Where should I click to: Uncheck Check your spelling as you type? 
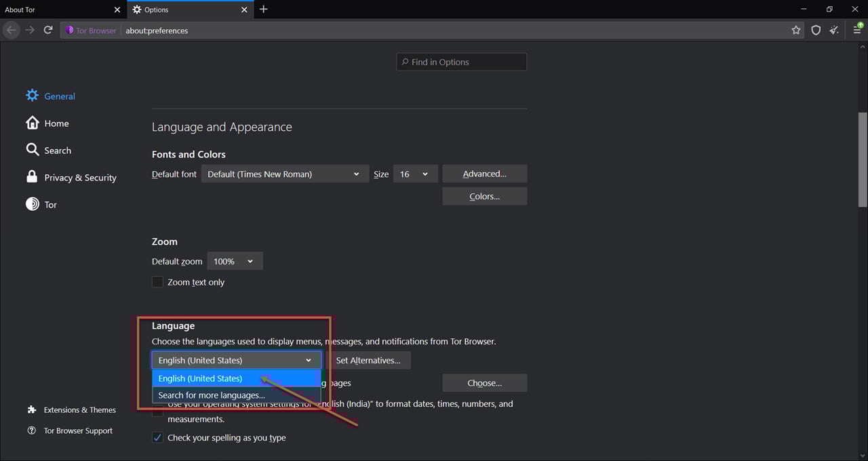[157, 437]
